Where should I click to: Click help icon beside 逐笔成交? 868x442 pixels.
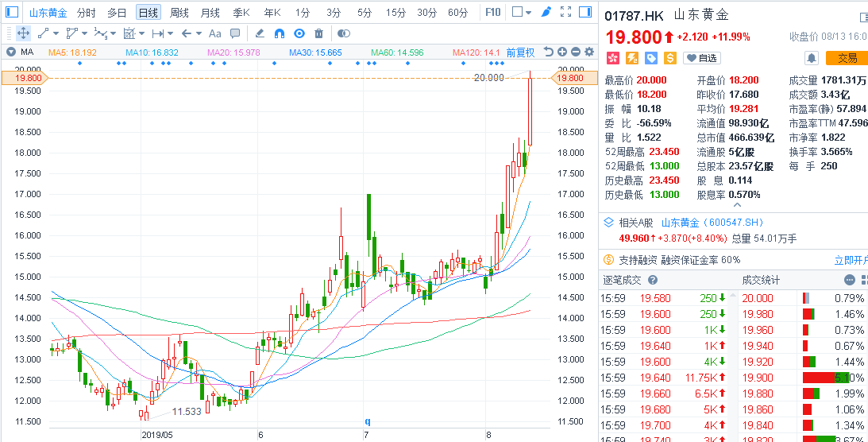coord(653,281)
